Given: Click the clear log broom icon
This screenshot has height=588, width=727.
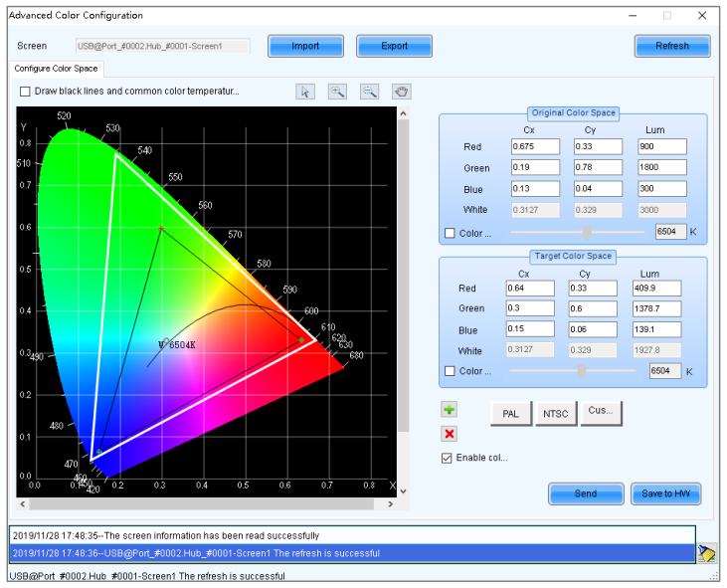Looking at the screenshot, I should click(x=706, y=553).
